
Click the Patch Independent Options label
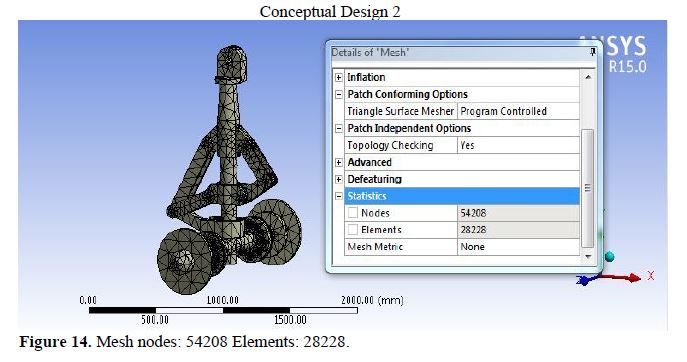pyautogui.click(x=409, y=128)
